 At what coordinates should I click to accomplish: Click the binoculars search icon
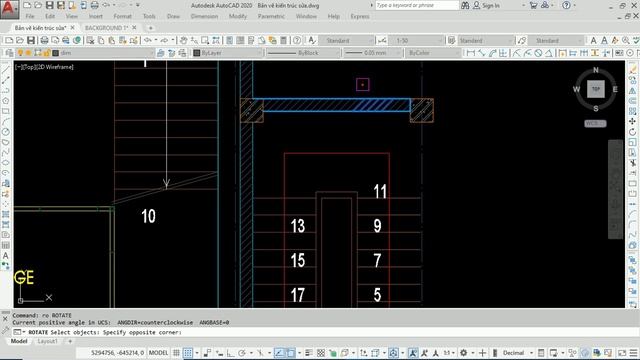click(x=465, y=5)
